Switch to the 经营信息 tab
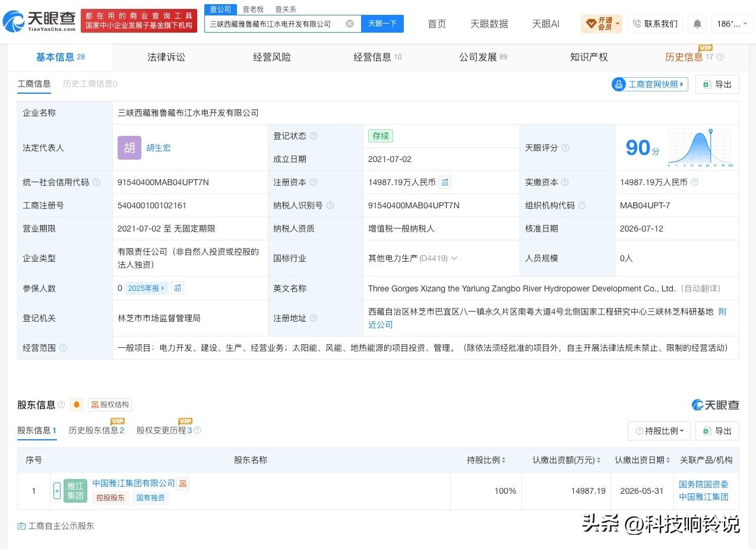756x549 pixels. click(377, 57)
